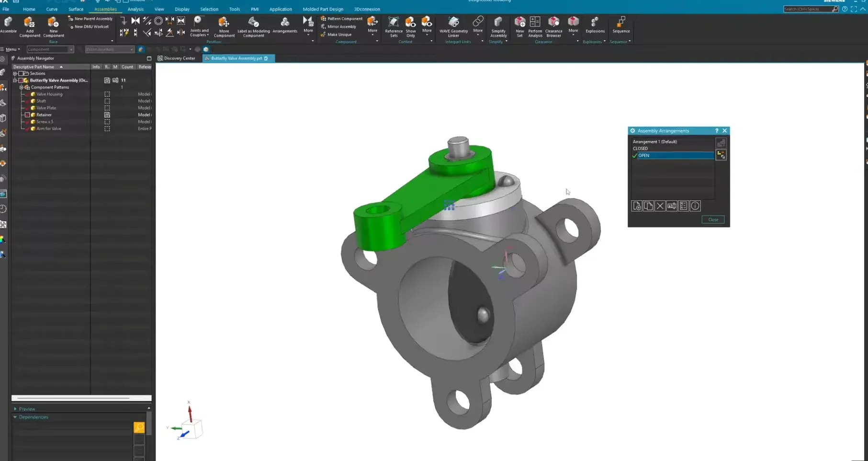Click the arrangement Information icon
Image resolution: width=868 pixels, height=461 pixels.
pos(695,206)
